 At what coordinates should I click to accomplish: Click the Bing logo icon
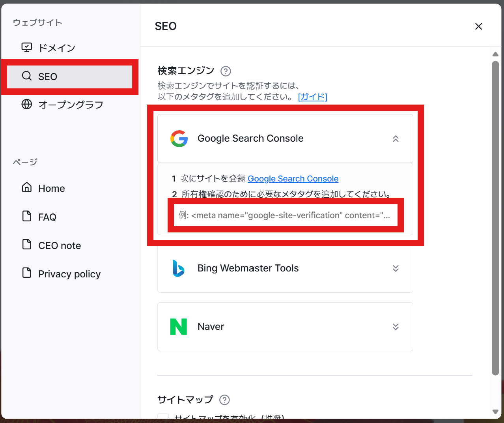pyautogui.click(x=179, y=268)
